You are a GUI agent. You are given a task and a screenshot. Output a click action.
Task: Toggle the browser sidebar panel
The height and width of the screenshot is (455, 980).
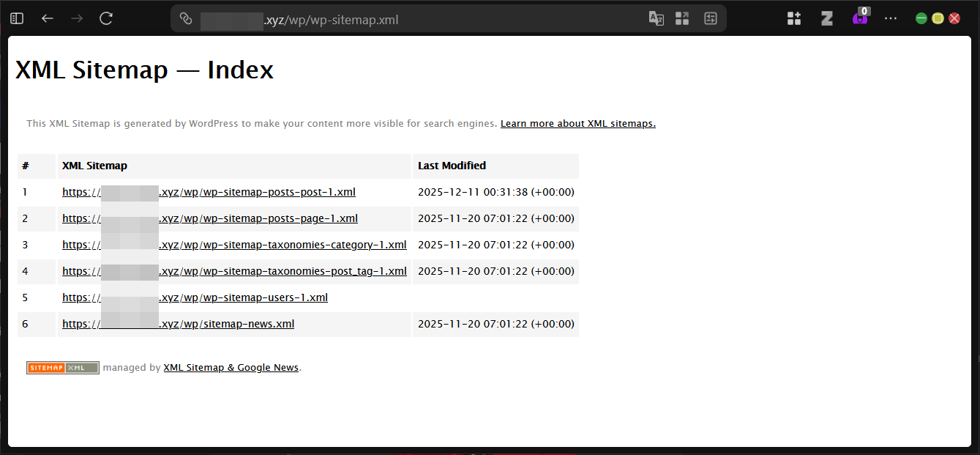(x=16, y=18)
